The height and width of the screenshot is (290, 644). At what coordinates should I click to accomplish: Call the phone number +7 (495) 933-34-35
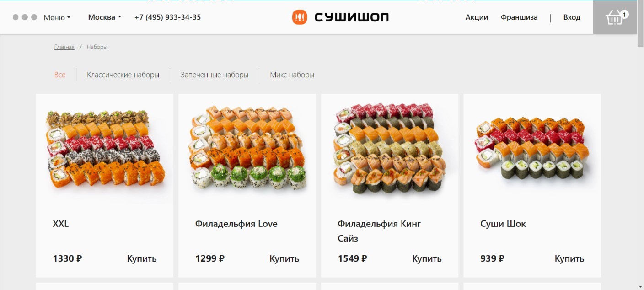coord(167,17)
